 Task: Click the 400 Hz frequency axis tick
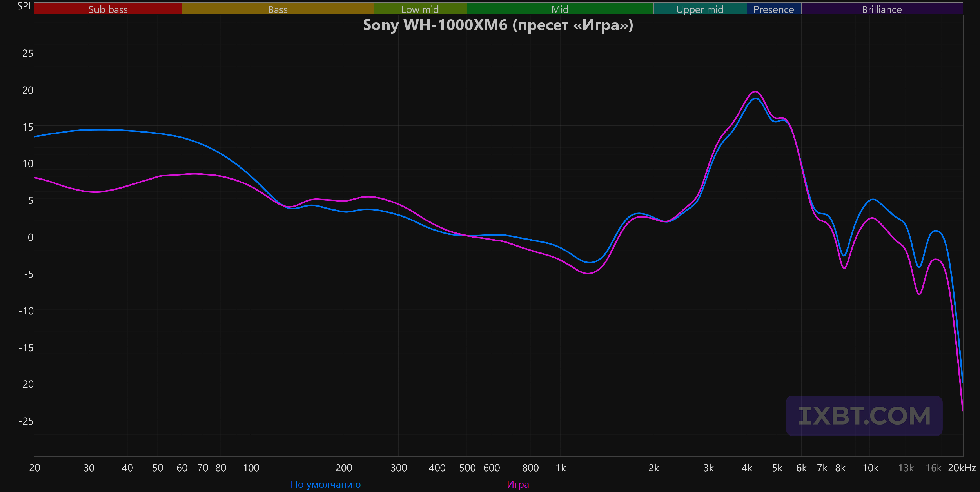coord(437,468)
